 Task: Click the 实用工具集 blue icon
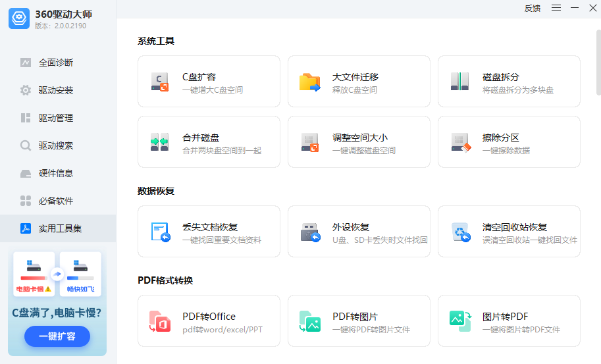26,228
